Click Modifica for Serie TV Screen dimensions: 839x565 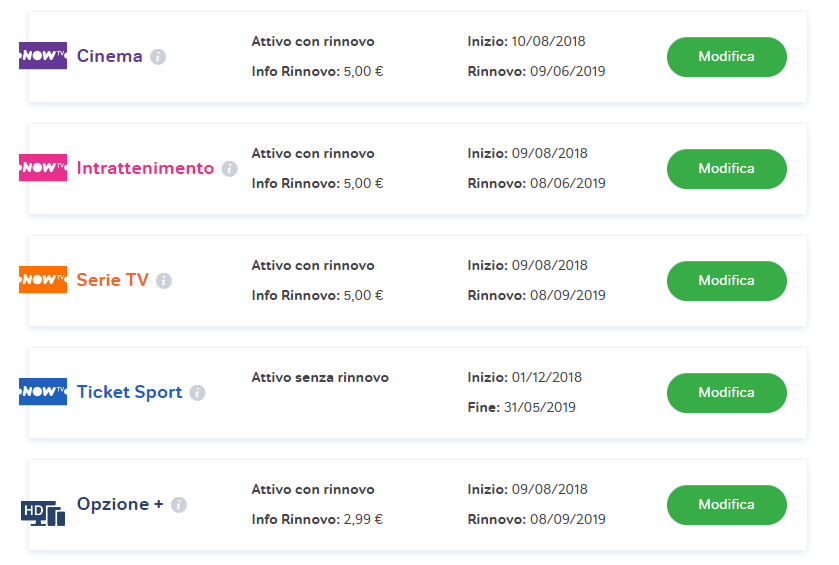tap(727, 281)
